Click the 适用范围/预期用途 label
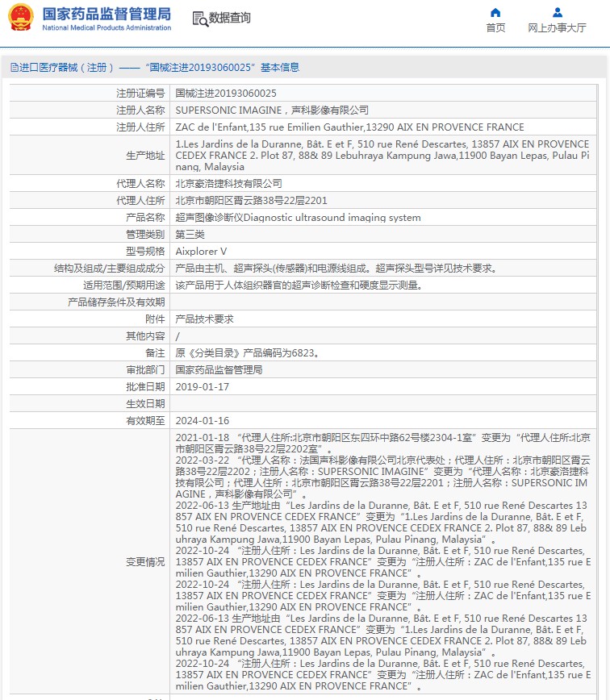 coord(124,285)
